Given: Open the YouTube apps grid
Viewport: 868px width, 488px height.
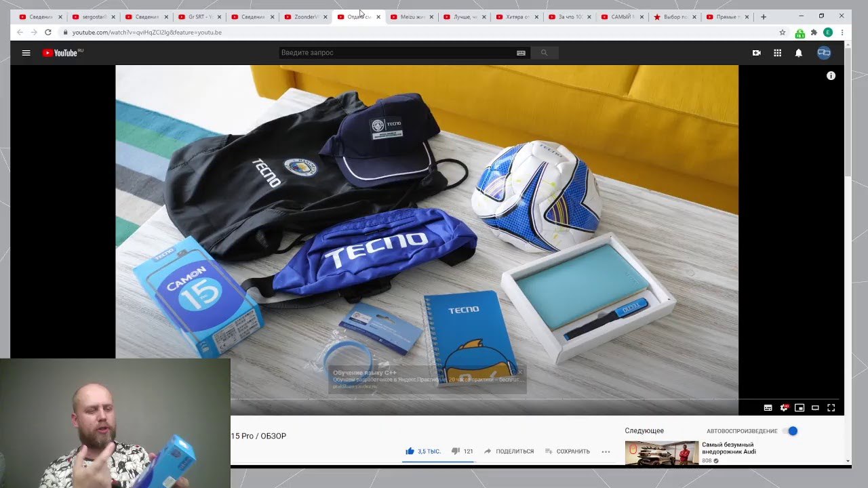Looking at the screenshot, I should [x=778, y=53].
